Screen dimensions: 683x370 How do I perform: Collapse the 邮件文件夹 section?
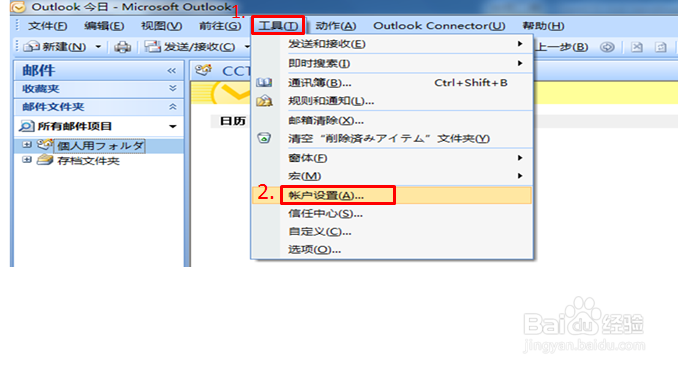(172, 107)
